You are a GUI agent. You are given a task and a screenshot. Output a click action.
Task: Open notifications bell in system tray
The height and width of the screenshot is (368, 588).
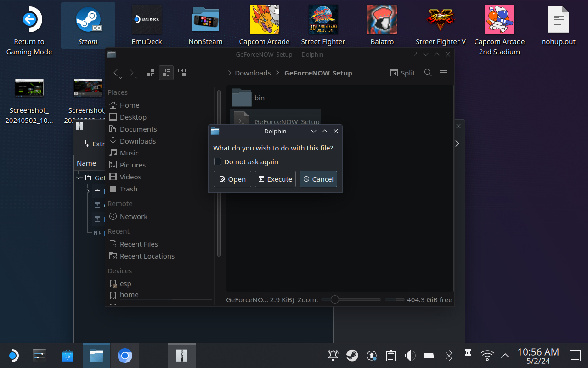(333, 356)
